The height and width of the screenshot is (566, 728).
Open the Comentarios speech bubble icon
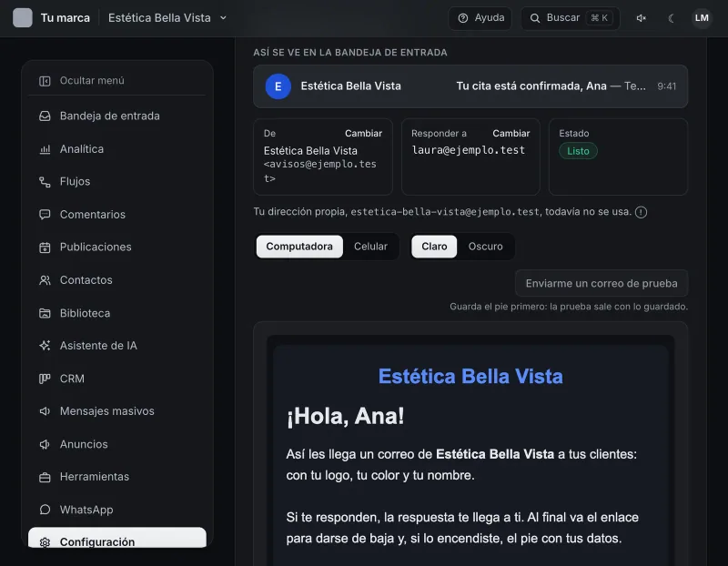tap(45, 215)
